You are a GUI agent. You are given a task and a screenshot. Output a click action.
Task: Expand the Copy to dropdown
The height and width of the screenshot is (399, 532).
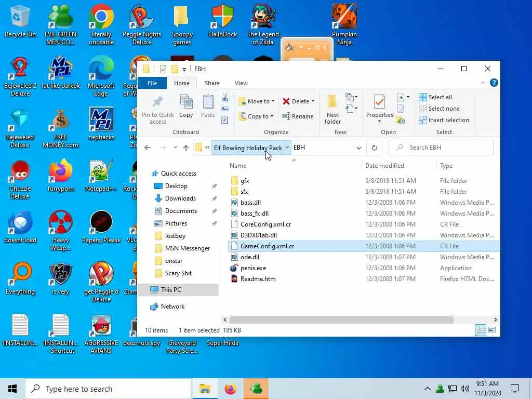pyautogui.click(x=272, y=116)
